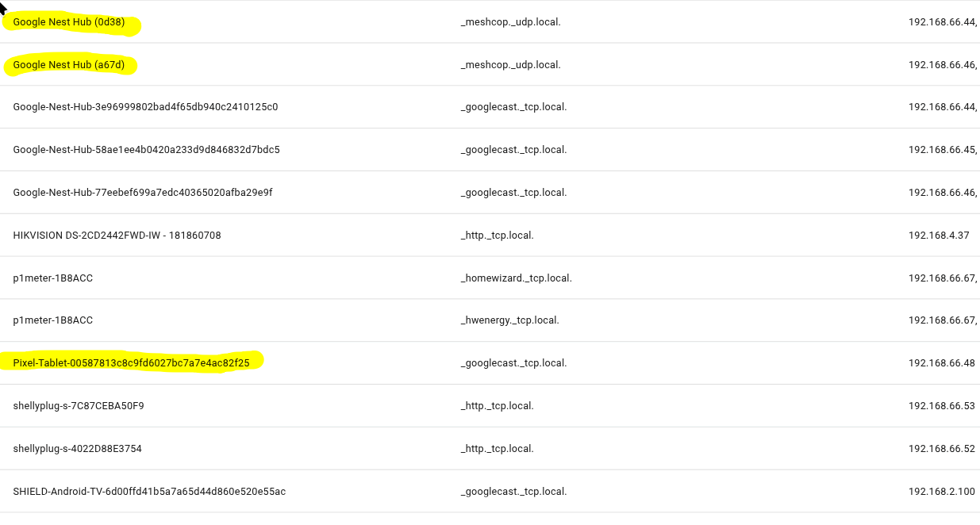The height and width of the screenshot is (525, 980).
Task: Click the _homewizard._tcp.local. service type
Action: click(x=516, y=278)
